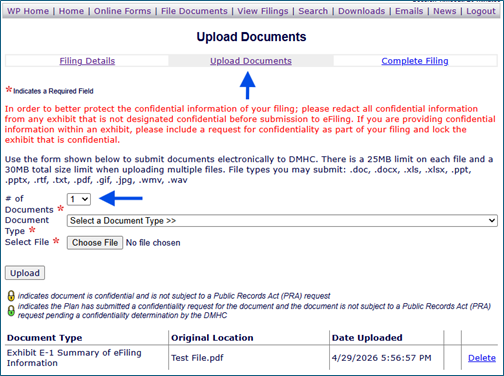The width and height of the screenshot is (504, 376).
Task: Expand the Select a Document Type dropdown
Action: [282, 221]
